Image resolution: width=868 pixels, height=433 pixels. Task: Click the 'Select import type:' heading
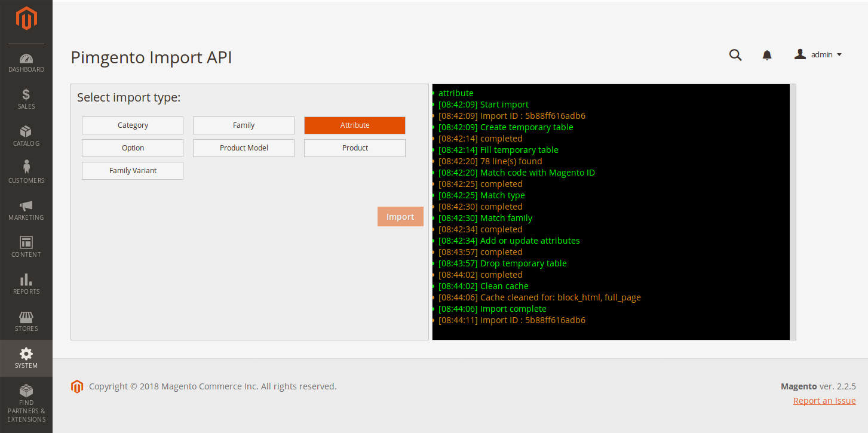(129, 97)
